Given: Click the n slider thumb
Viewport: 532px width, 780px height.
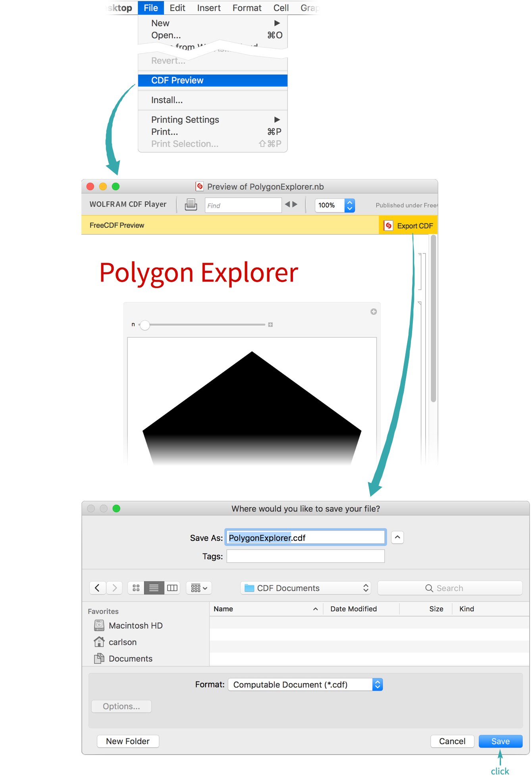Looking at the screenshot, I should pos(145,325).
